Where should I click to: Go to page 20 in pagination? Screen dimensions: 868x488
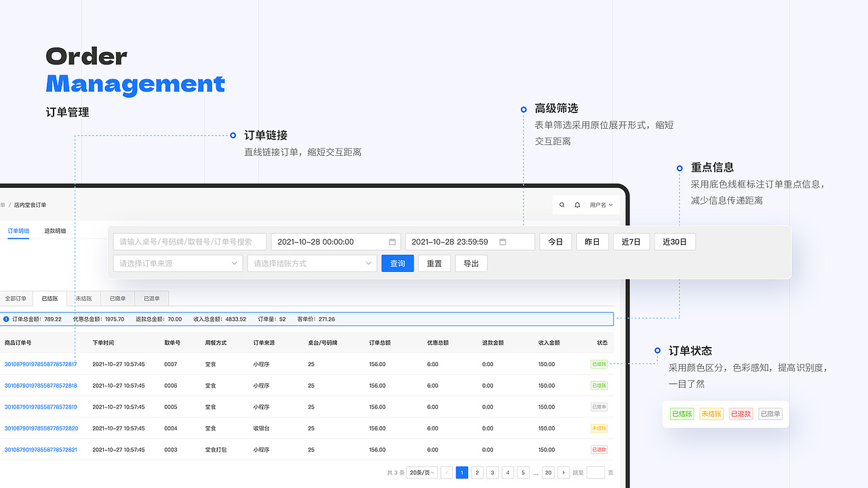548,472
